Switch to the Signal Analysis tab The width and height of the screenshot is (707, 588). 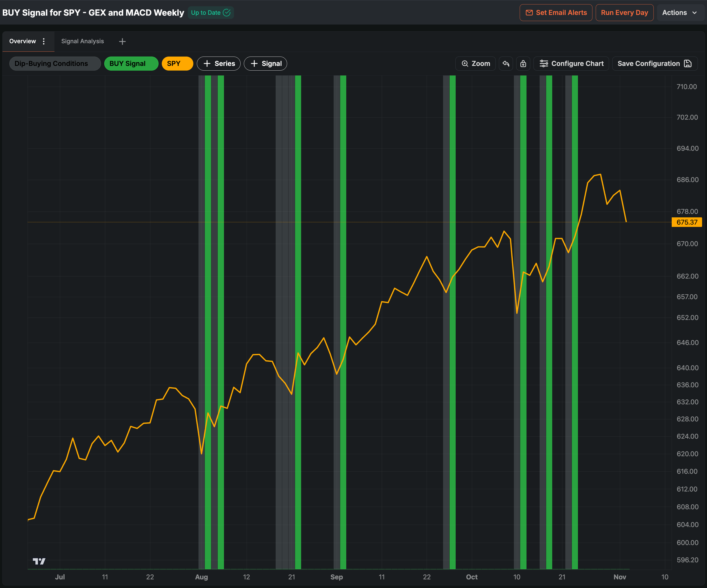coord(83,41)
